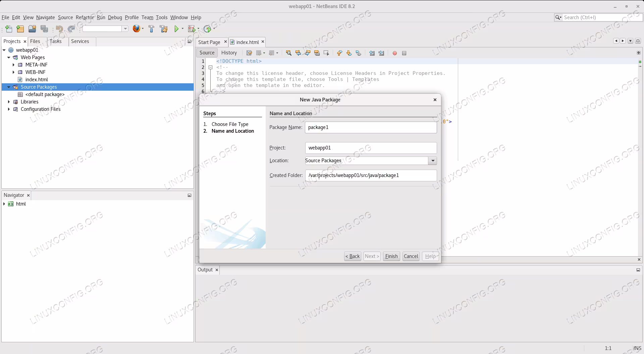The height and width of the screenshot is (354, 644).
Task: Open the project configuration combo box
Action: coord(106,29)
